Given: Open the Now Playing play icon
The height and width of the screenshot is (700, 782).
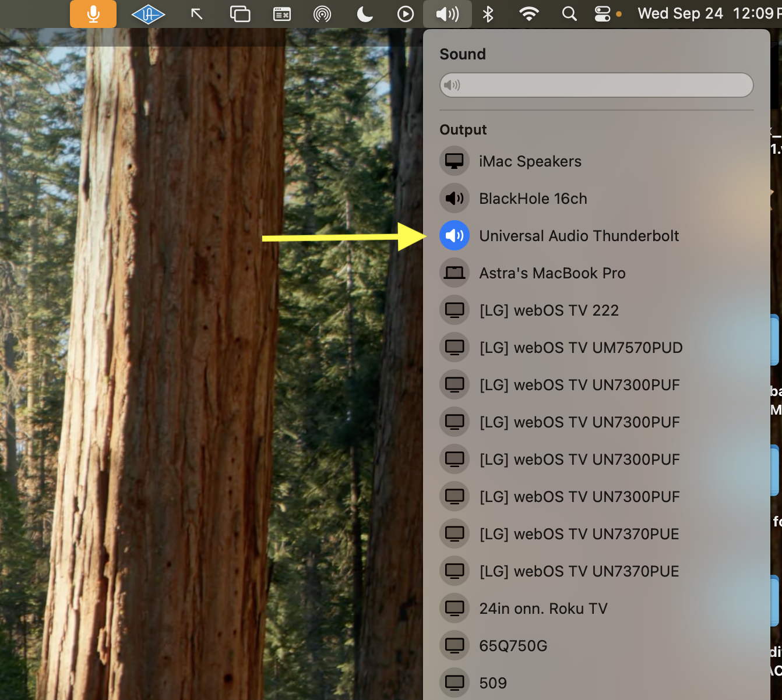Looking at the screenshot, I should 405,14.
